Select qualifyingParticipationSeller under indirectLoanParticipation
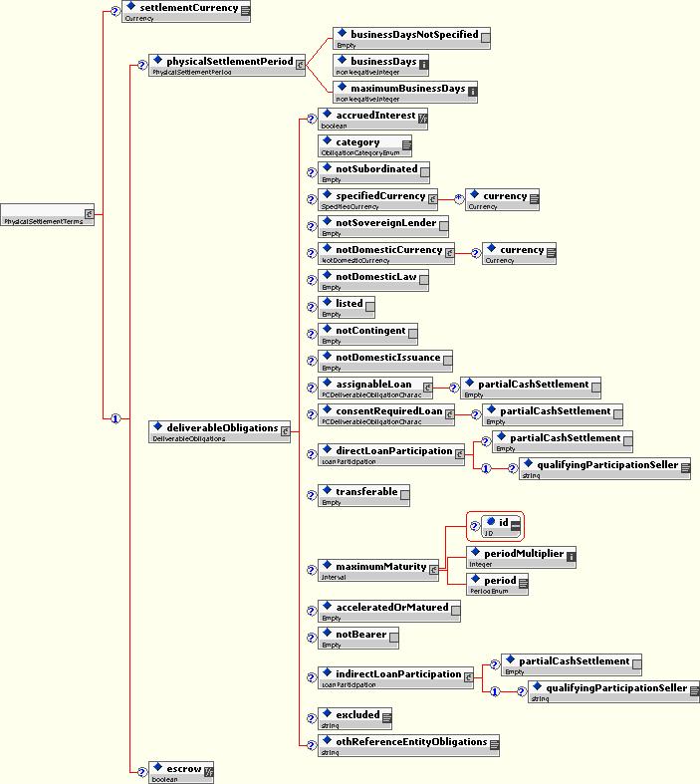700x784 pixels. coord(614,691)
